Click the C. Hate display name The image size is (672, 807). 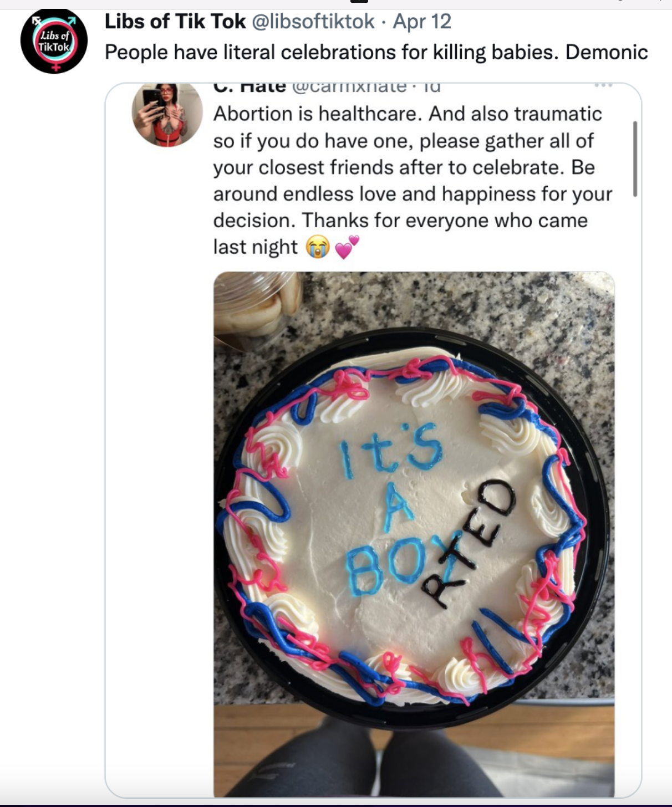250,87
